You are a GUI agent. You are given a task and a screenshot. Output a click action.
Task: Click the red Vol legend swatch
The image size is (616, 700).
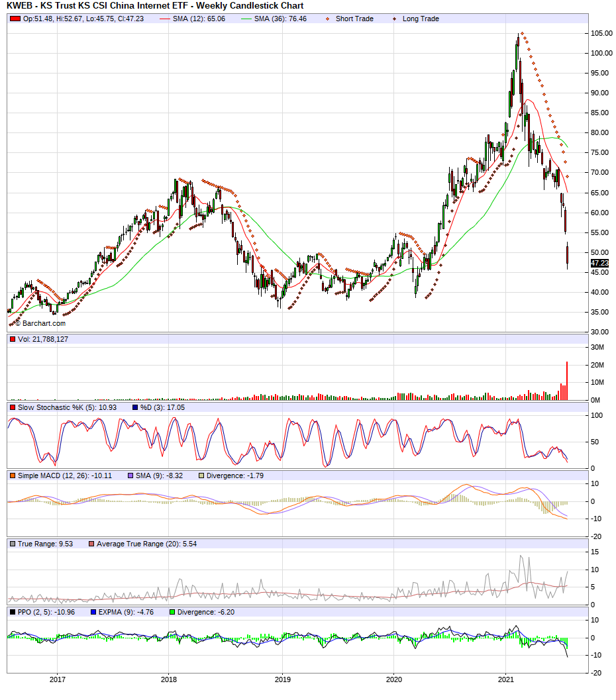[x=13, y=339]
